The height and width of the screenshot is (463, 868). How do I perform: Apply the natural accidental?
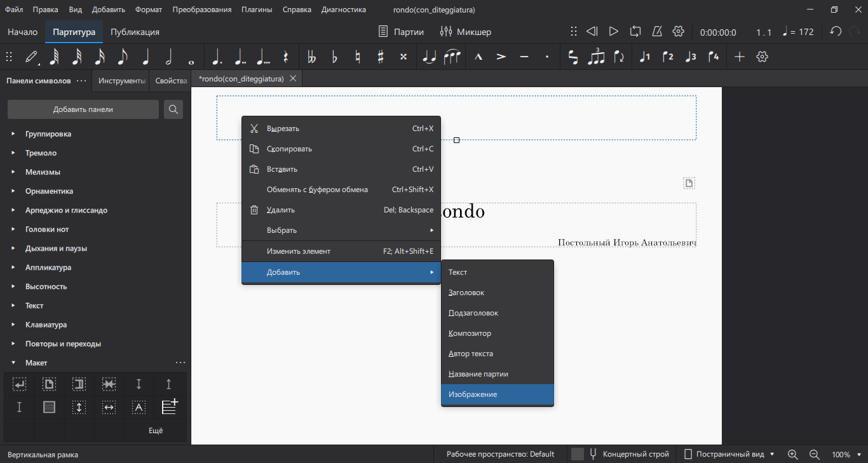click(x=357, y=57)
